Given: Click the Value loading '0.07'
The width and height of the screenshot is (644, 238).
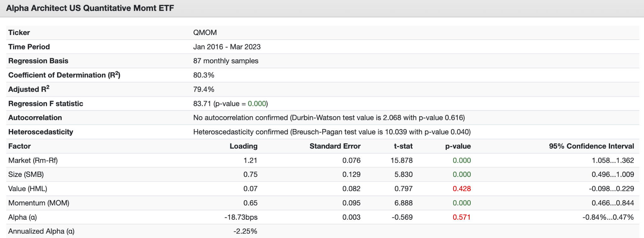Looking at the screenshot, I should [x=250, y=189].
